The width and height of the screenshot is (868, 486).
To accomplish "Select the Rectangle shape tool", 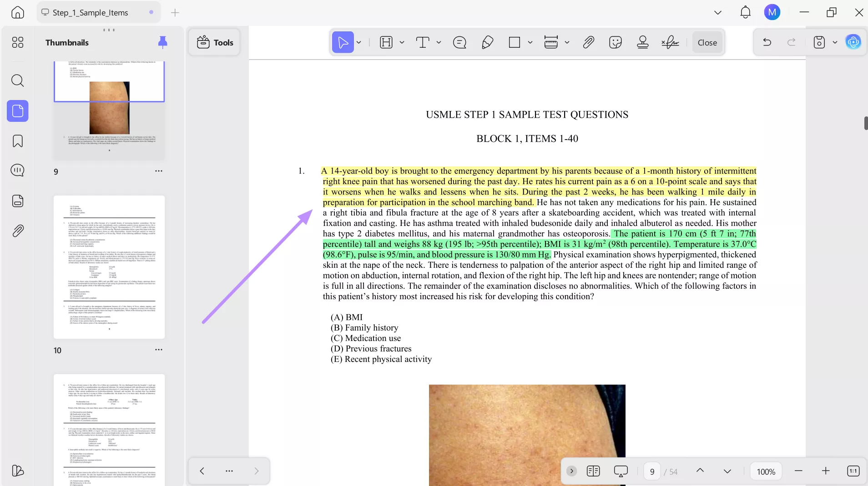I will (515, 42).
